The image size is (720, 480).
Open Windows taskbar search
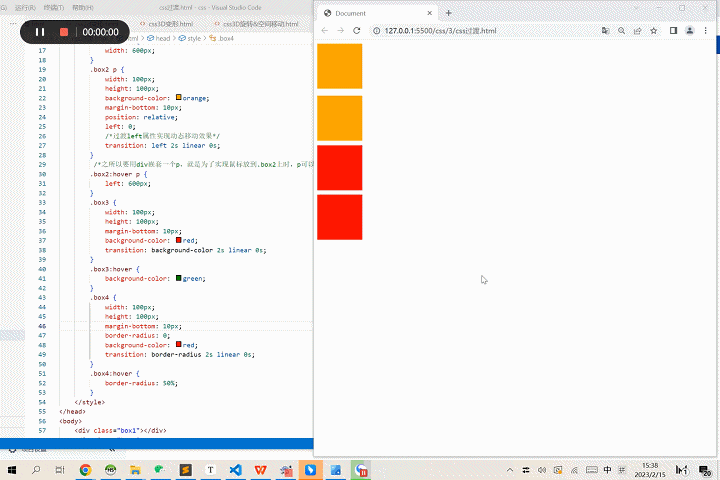[x=36, y=470]
